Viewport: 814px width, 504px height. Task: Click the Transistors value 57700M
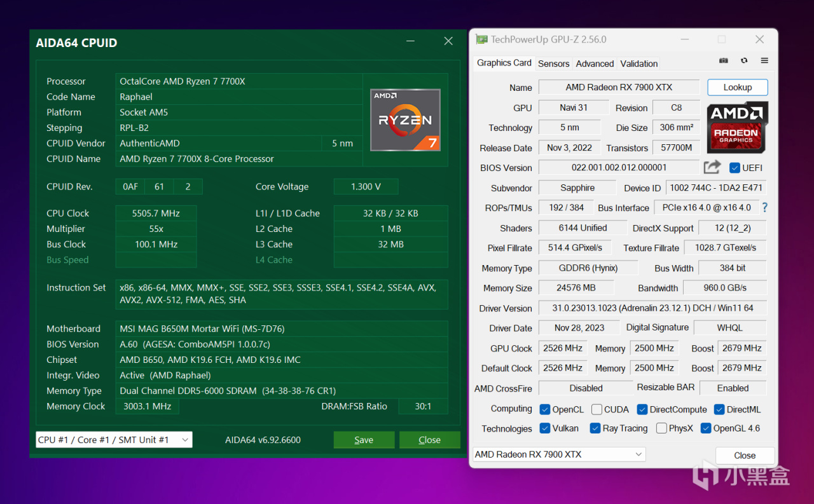pos(676,147)
